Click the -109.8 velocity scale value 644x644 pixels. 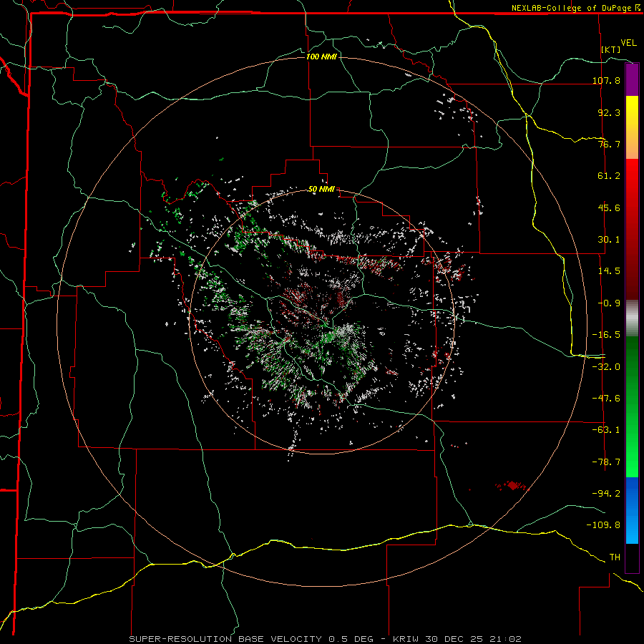[603, 525]
